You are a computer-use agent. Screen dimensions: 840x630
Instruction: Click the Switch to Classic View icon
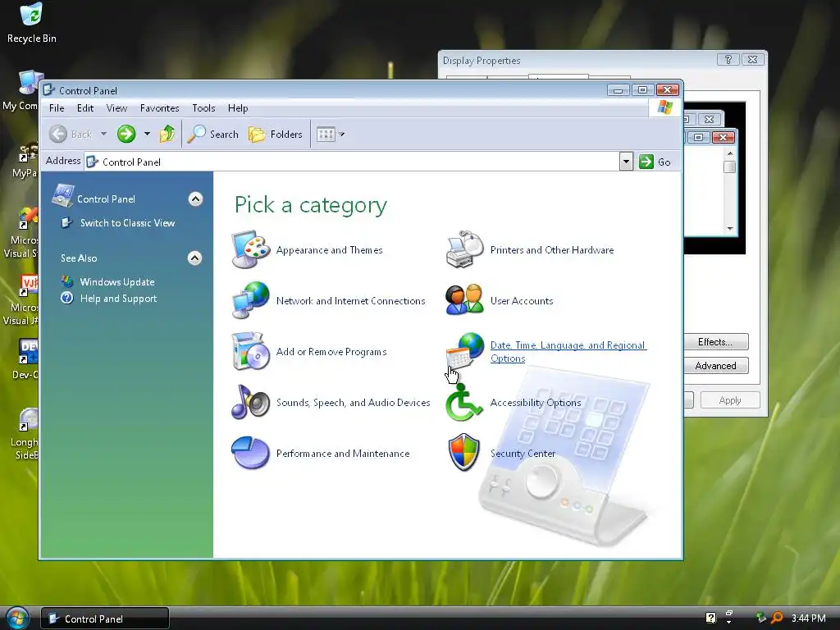tap(66, 223)
